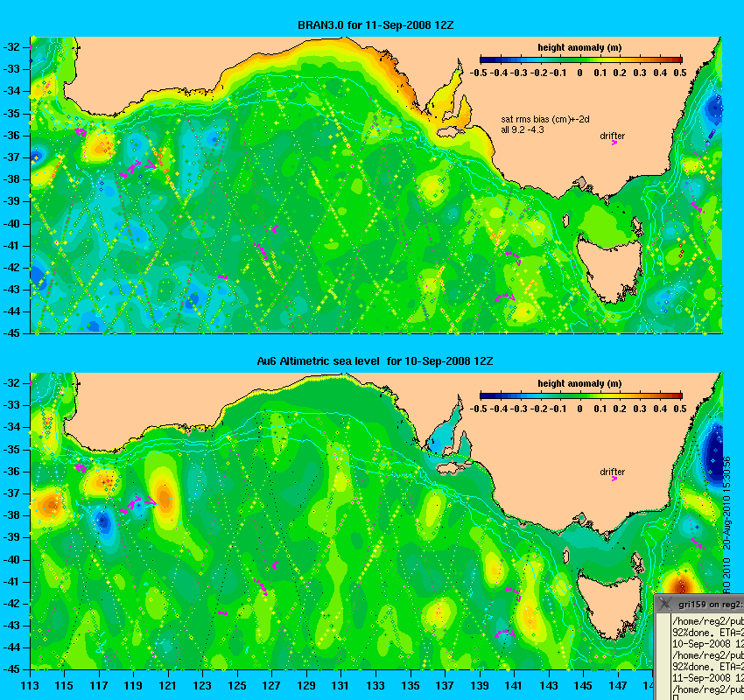Click the magenta drifter marker in top legend
This screenshot has height=700, width=744.
pyautogui.click(x=614, y=143)
